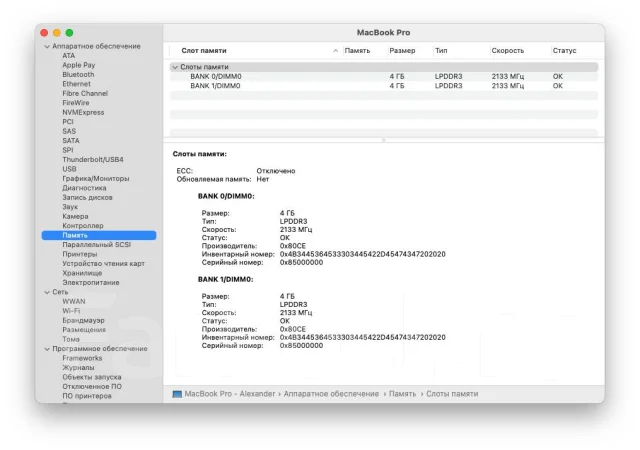Select Apple Pay in the sidebar

click(78, 65)
